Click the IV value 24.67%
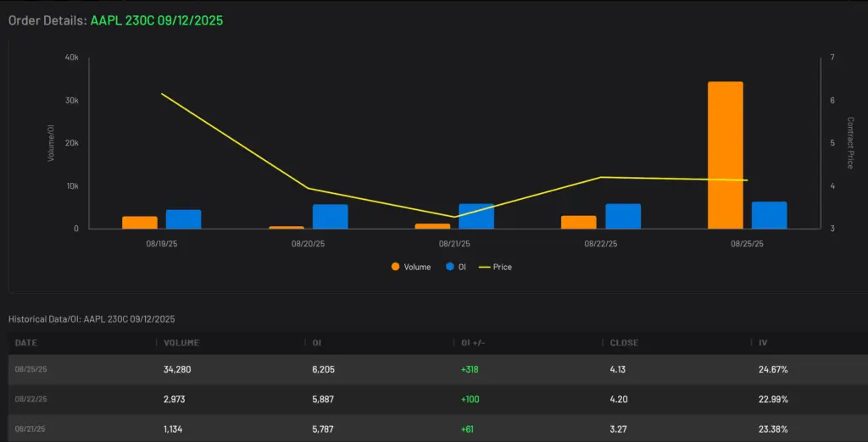The height and width of the screenshot is (442, 868). tap(773, 369)
